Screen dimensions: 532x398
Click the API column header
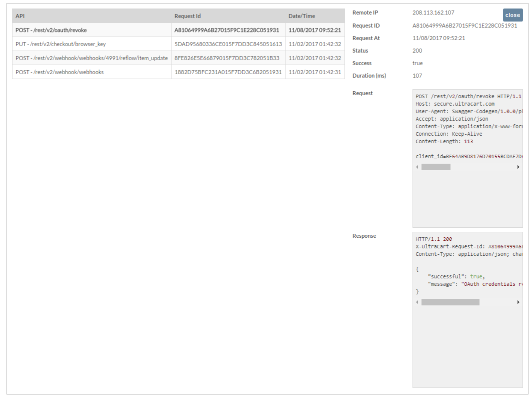pos(20,16)
